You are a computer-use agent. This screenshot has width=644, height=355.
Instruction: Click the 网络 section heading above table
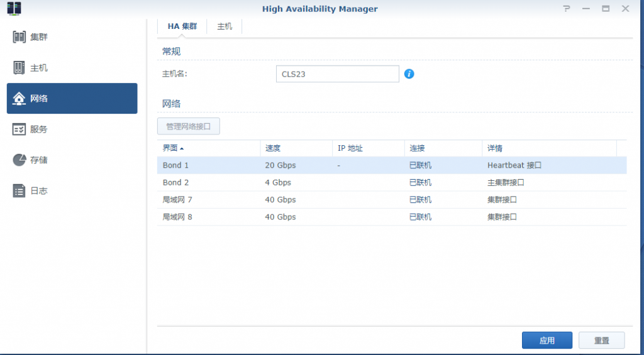coord(171,104)
